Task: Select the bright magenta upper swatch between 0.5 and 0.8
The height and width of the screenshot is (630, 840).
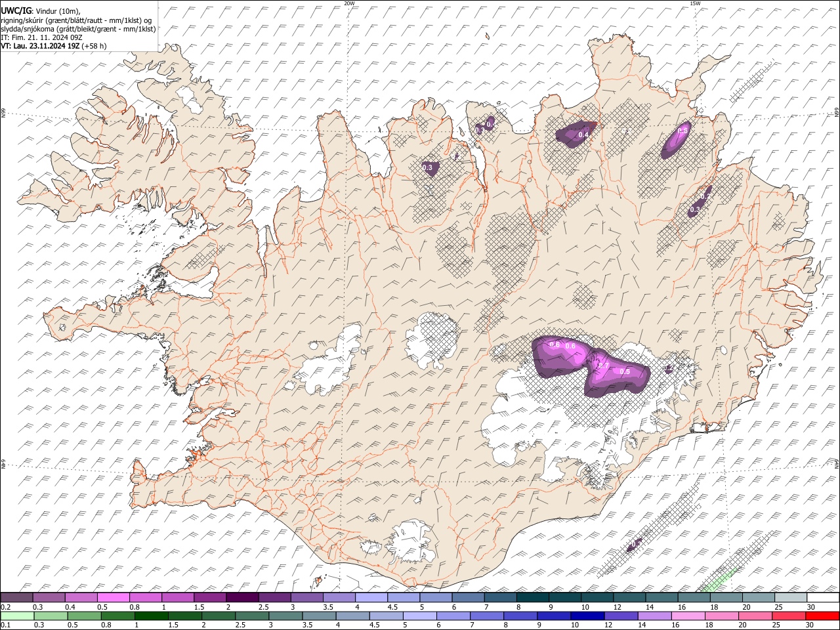Action: click(x=114, y=597)
